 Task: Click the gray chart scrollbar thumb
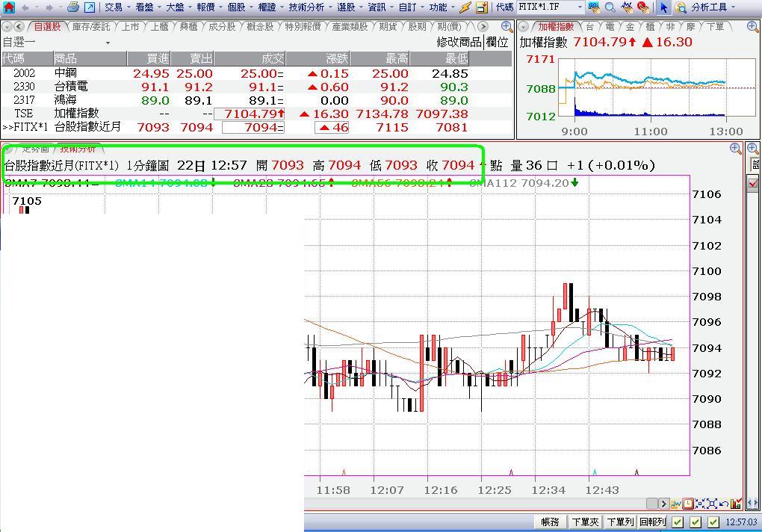[651, 504]
